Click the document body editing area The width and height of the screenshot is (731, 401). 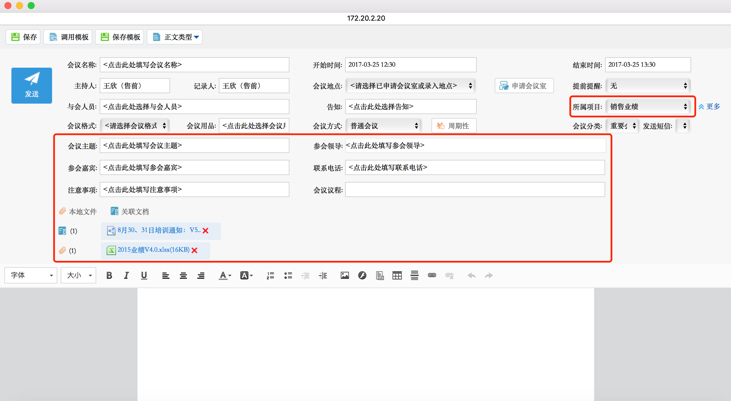[x=366, y=344]
